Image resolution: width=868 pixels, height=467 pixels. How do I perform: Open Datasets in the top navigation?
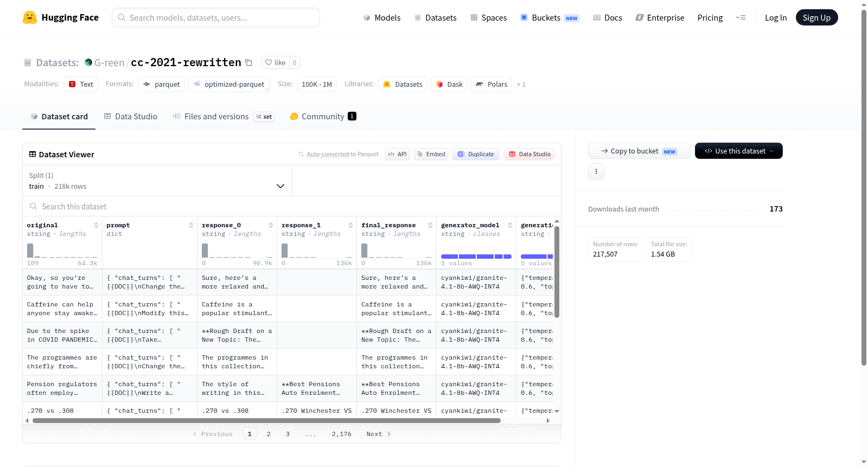tap(436, 17)
